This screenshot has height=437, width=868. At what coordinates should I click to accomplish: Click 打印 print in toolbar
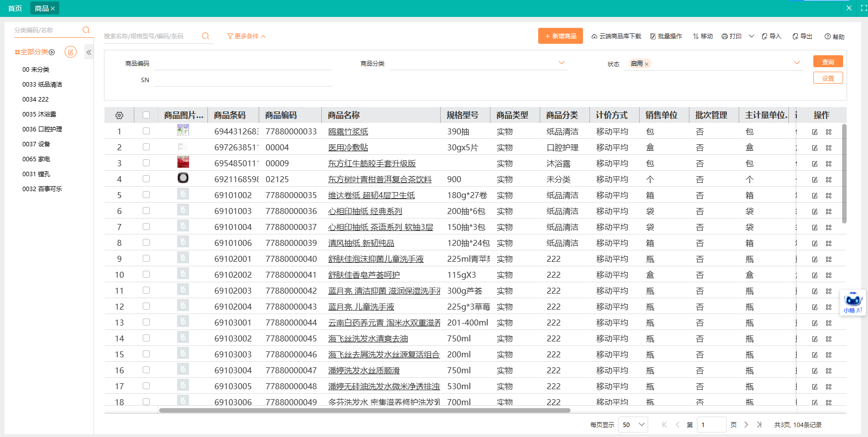(x=732, y=36)
